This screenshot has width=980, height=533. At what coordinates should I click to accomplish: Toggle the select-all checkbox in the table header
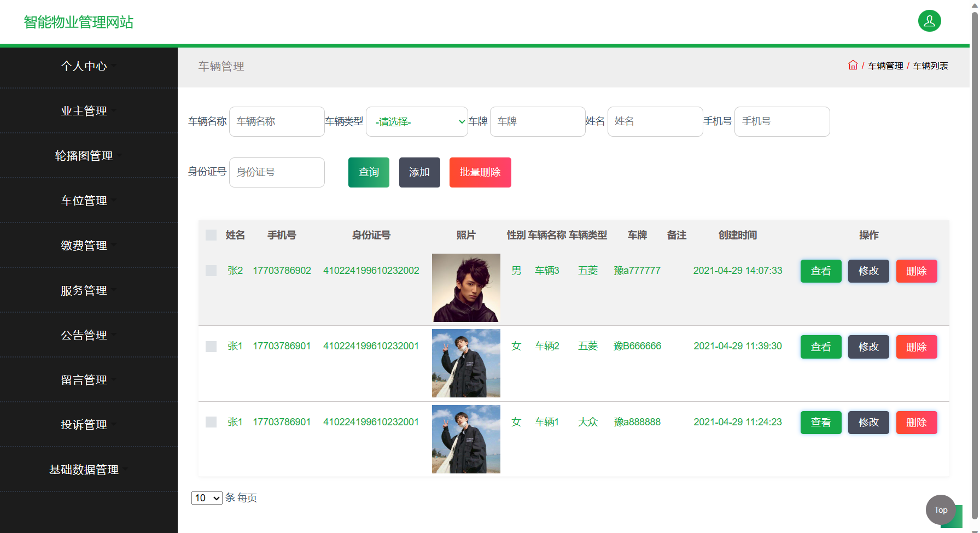[x=211, y=235]
